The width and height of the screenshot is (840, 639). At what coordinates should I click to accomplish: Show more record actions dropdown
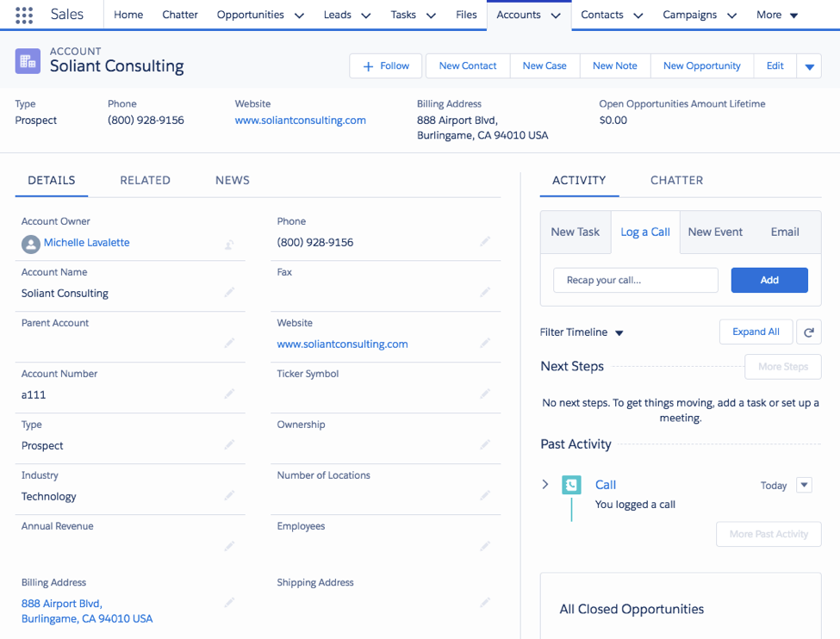810,66
